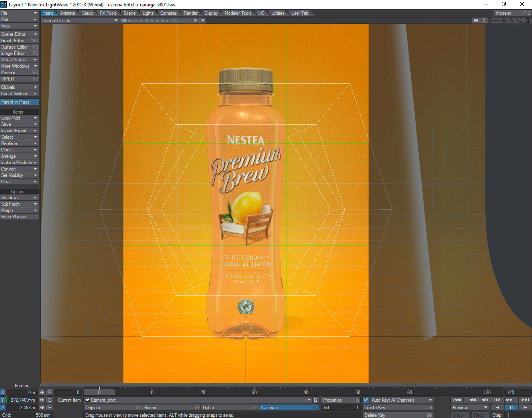
Task: Switch selection mode to Cameras
Action: [289, 408]
